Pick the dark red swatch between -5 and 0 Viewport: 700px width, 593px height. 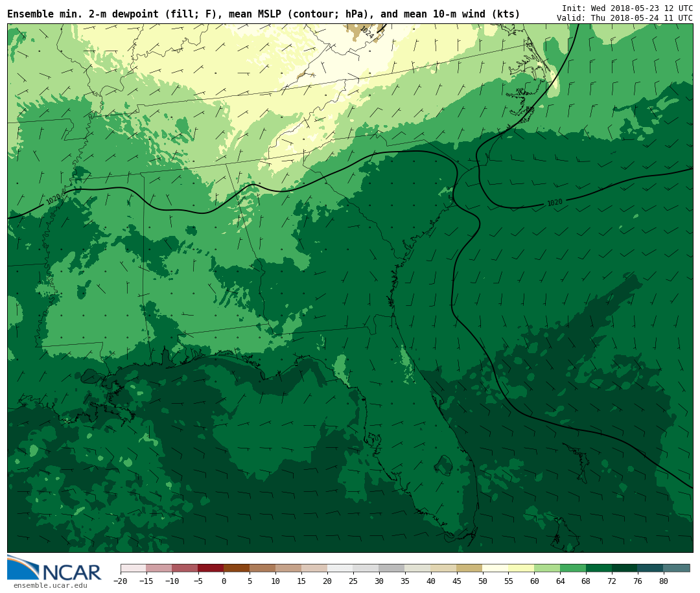tap(211, 568)
